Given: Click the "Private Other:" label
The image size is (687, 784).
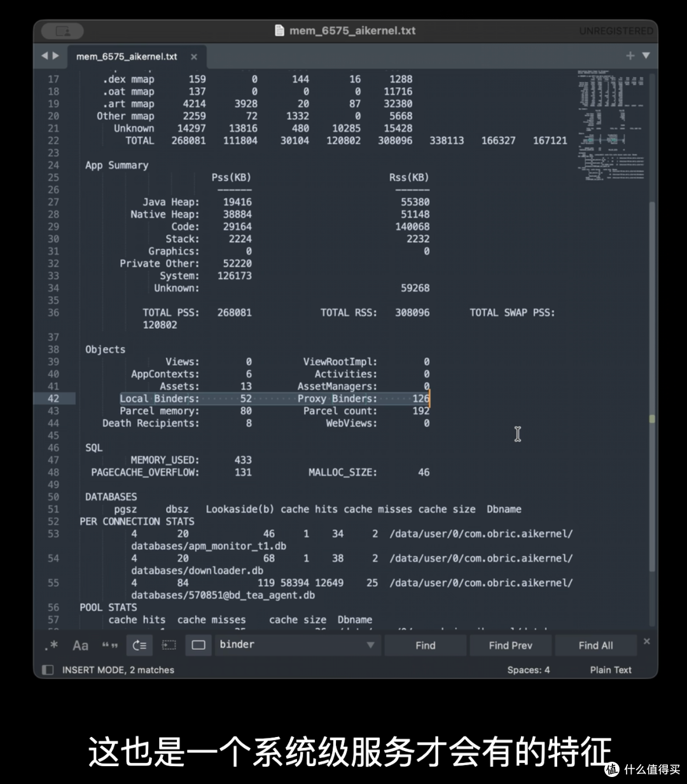Looking at the screenshot, I should tap(160, 263).
